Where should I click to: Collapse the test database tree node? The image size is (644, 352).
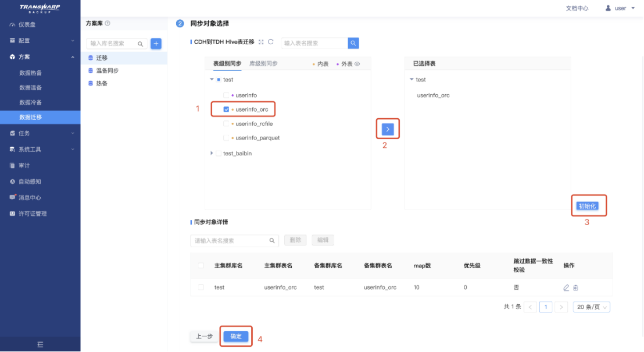point(212,79)
